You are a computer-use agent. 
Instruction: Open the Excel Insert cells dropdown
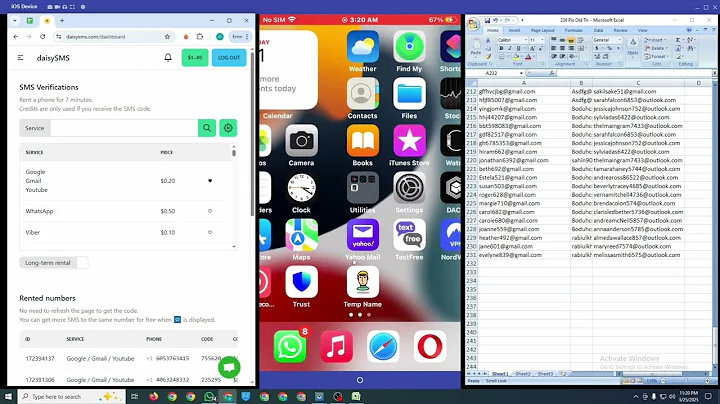pyautogui.click(x=655, y=40)
